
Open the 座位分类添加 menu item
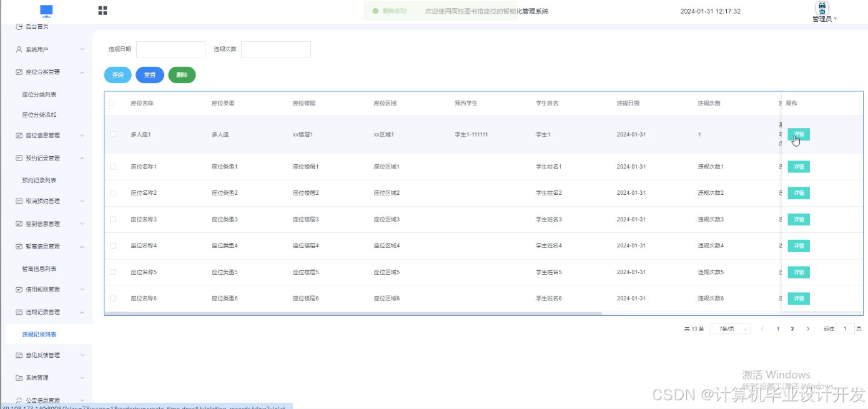(39, 115)
